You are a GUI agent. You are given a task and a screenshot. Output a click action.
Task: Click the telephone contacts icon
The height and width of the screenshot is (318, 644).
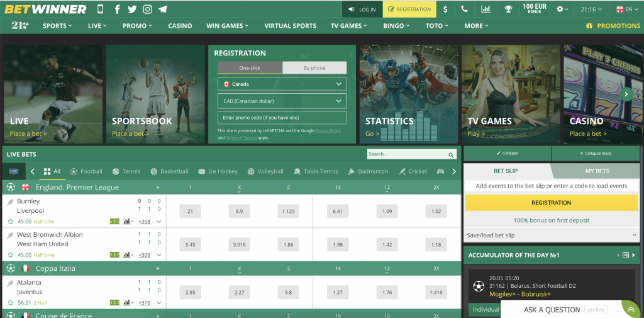(464, 9)
